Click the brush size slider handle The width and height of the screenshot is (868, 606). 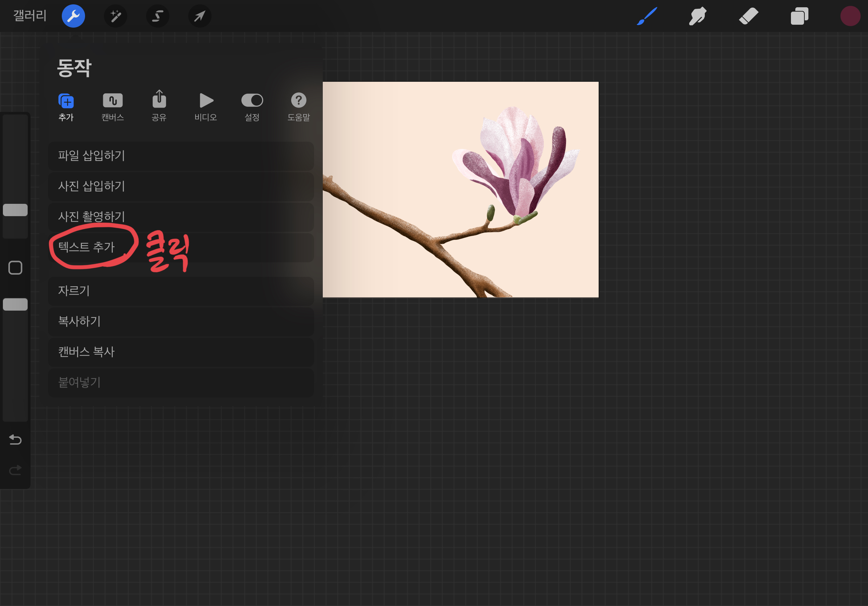pyautogui.click(x=15, y=210)
